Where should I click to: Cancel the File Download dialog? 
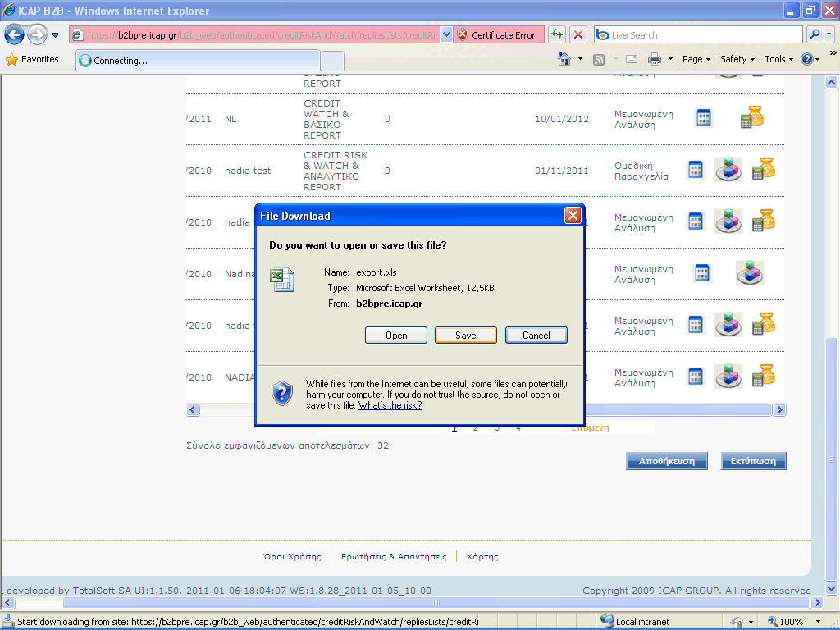pyautogui.click(x=536, y=336)
